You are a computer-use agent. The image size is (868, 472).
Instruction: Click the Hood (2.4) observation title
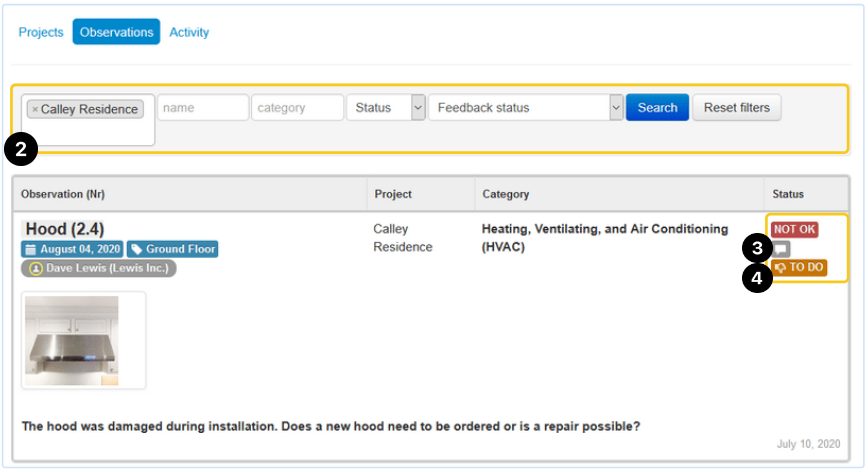click(x=64, y=229)
